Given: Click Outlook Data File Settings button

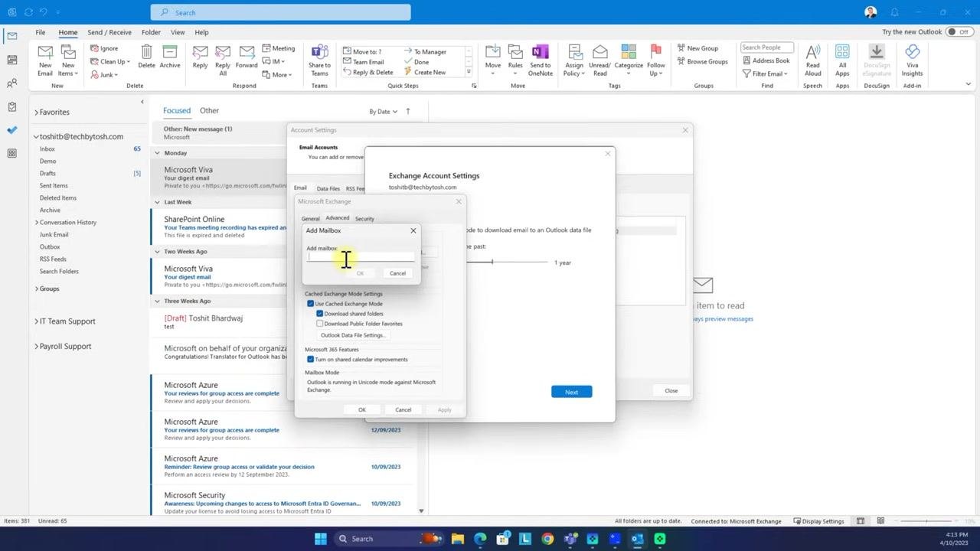Looking at the screenshot, I should (353, 335).
